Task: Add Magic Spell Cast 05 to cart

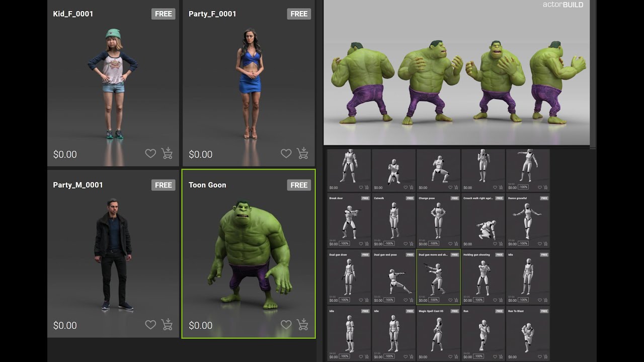Action: (x=456, y=356)
